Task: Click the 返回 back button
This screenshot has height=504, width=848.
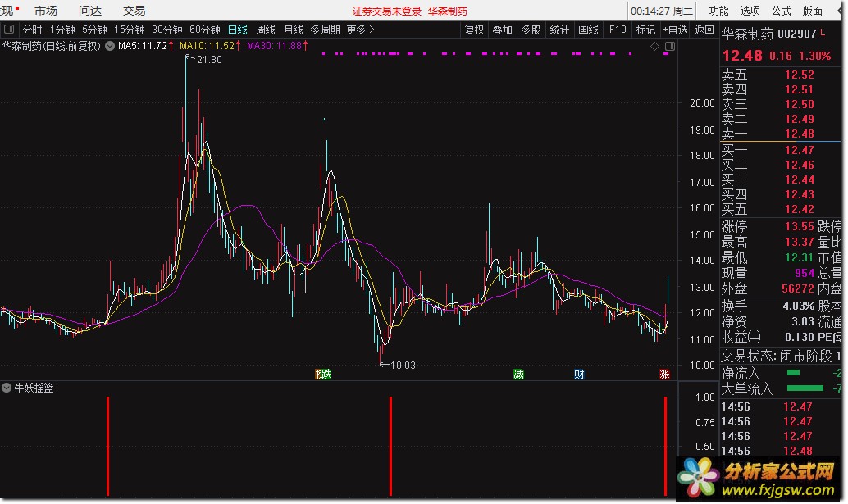Action: 704,30
